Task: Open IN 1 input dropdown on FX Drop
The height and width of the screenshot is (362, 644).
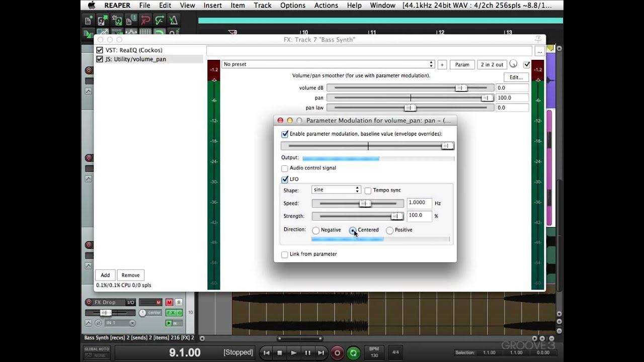Action: coord(119,323)
